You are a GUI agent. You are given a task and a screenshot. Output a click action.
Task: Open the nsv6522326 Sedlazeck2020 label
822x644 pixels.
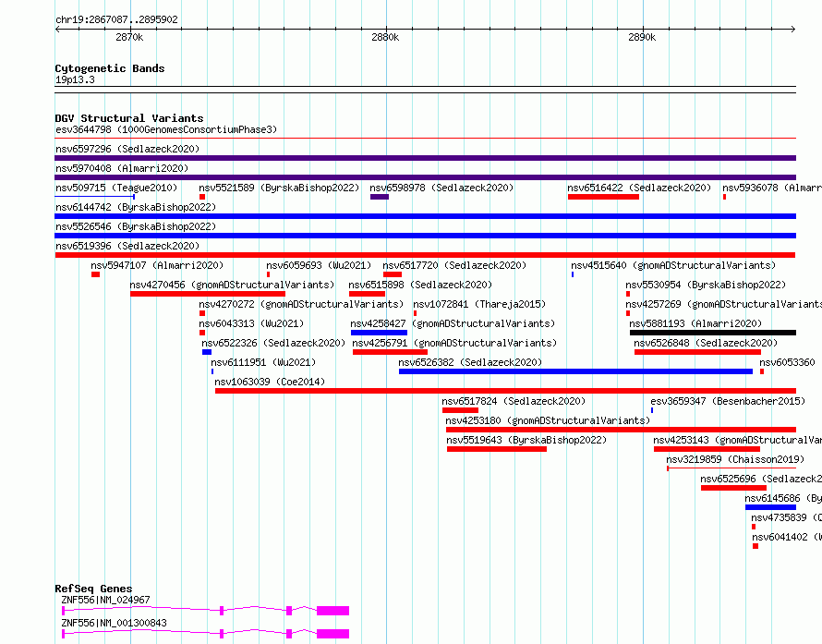273,343
